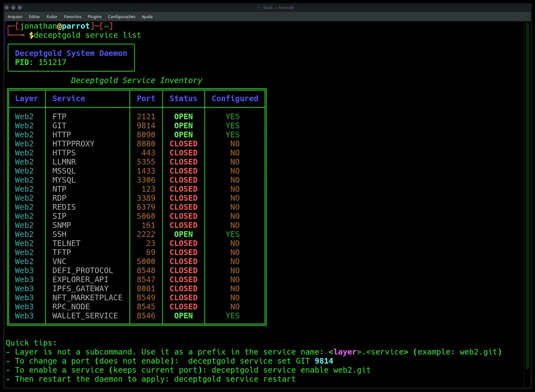This screenshot has width=535, height=392.
Task: Select the Deceptgold Service Inventory title
Action: [x=136, y=80]
